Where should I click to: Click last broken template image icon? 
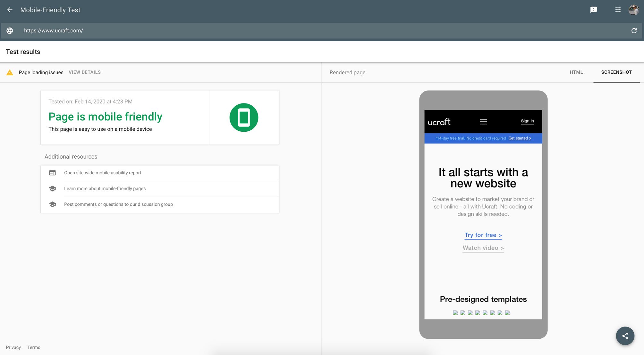pos(507,313)
